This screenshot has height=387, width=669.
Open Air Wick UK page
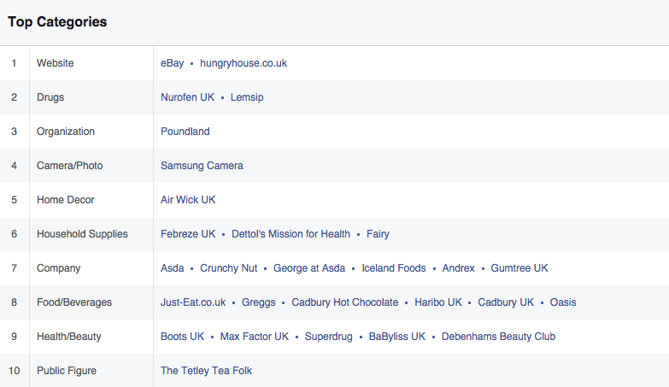click(x=188, y=200)
